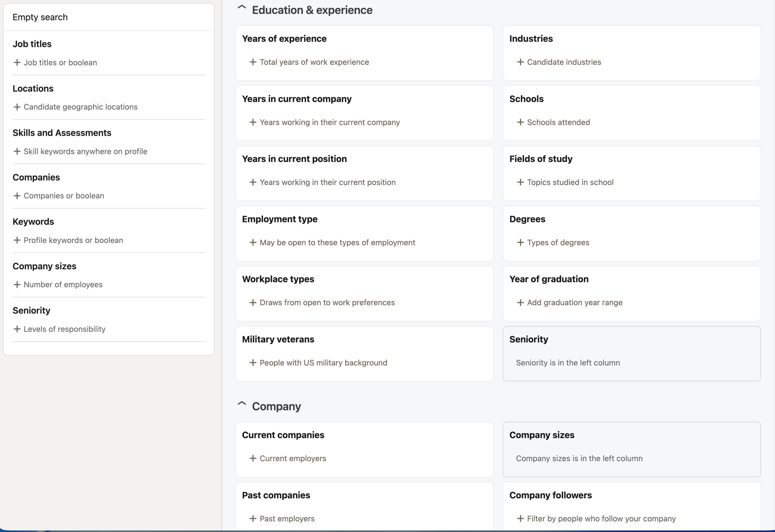775x532 pixels.
Task: Click plus icon for People with US military background
Action: tap(253, 363)
